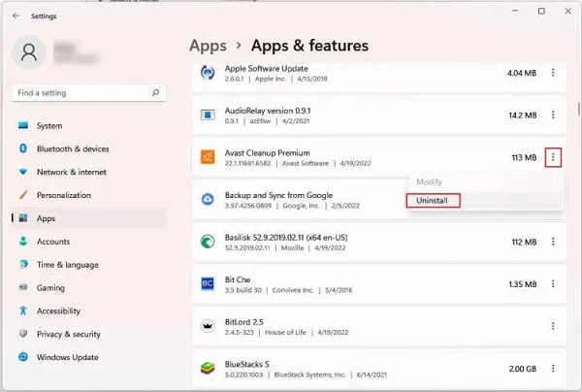Image resolution: width=582 pixels, height=392 pixels.
Task: Click the Gaming controller icon
Action: pos(23,287)
